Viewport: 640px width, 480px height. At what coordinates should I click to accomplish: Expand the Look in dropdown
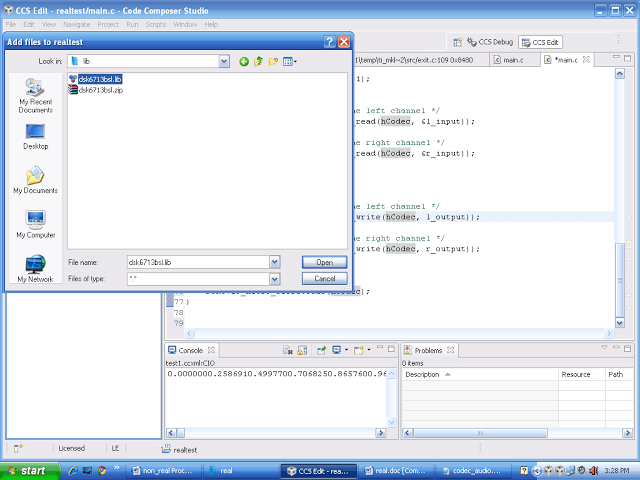click(224, 62)
